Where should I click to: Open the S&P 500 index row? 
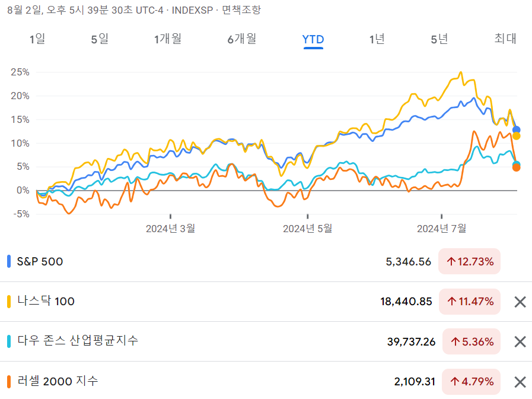[266, 261]
